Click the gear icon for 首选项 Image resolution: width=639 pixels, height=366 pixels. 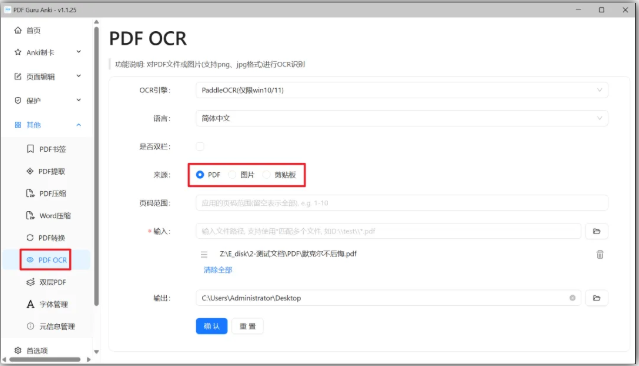[x=18, y=350]
